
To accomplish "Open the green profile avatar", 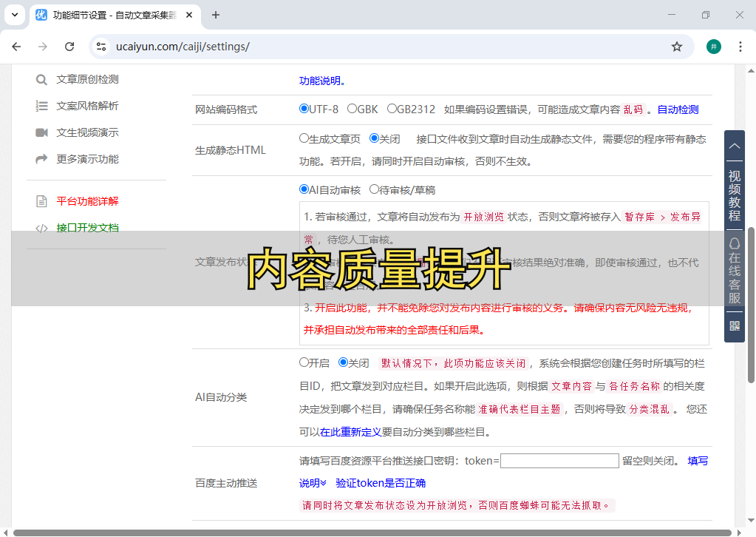I will 714,47.
